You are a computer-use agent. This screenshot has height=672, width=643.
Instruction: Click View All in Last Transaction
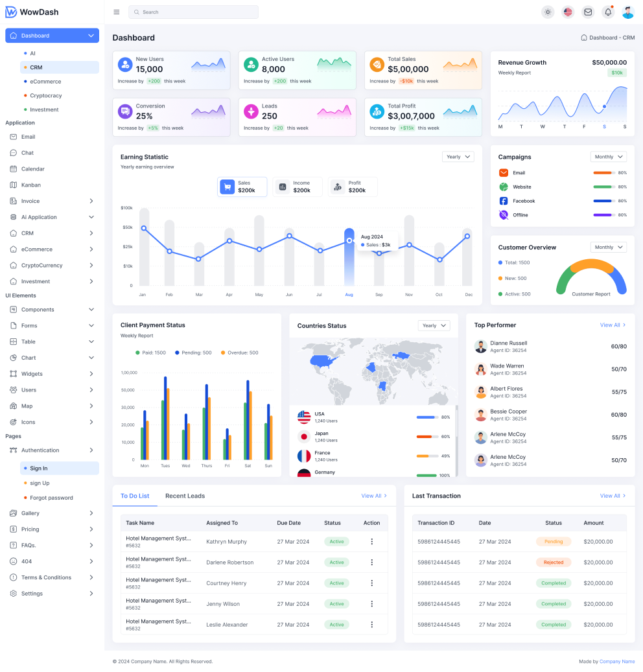(x=613, y=496)
